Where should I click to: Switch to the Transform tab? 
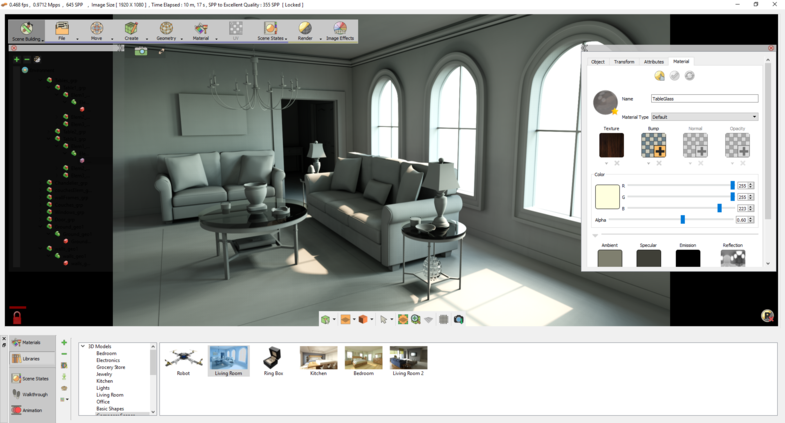click(624, 62)
